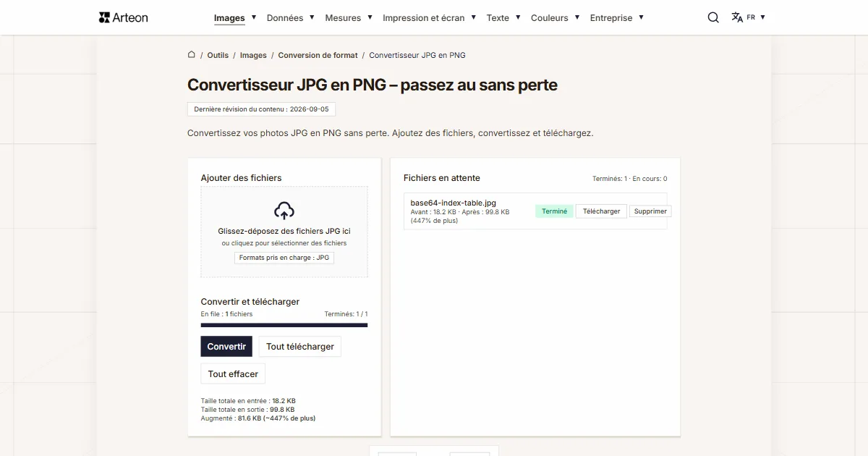Click the cloud upload icon
The height and width of the screenshot is (456, 868).
tap(284, 211)
